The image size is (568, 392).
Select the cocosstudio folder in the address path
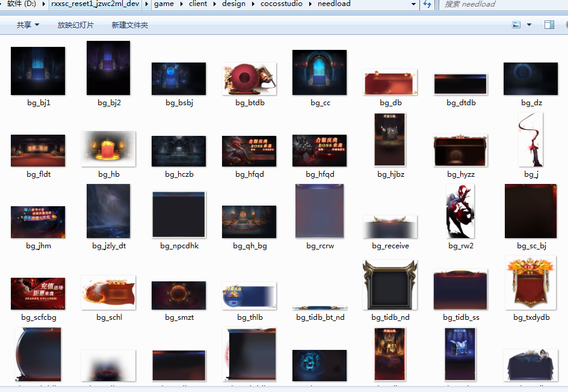[281, 4]
